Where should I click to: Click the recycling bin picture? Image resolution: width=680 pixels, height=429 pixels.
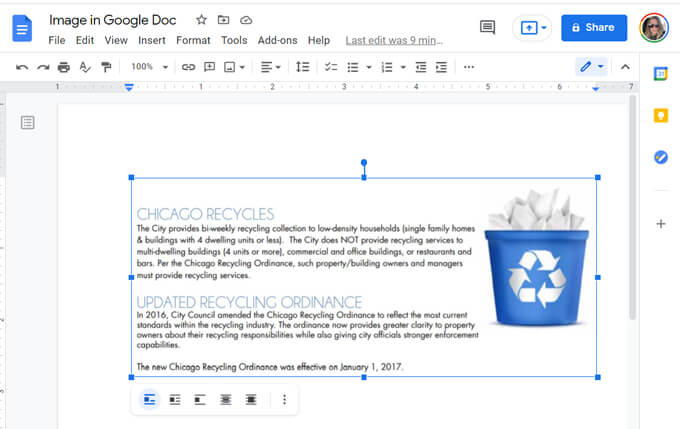point(538,258)
